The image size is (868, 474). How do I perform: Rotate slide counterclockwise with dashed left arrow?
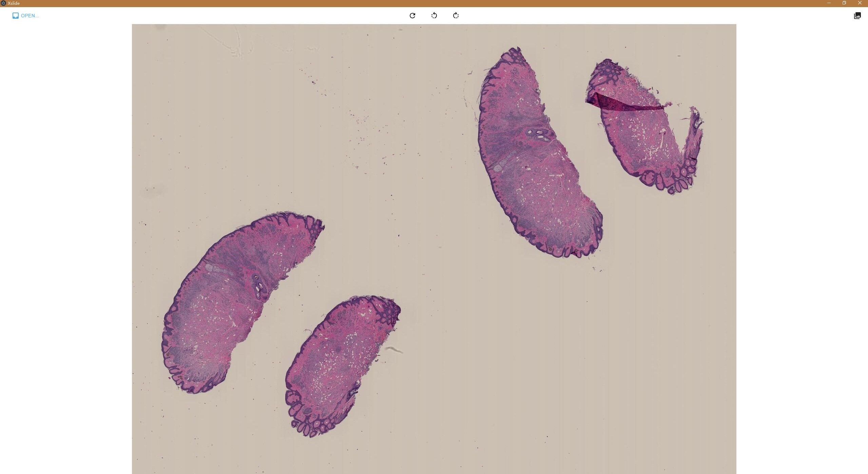pos(434,16)
